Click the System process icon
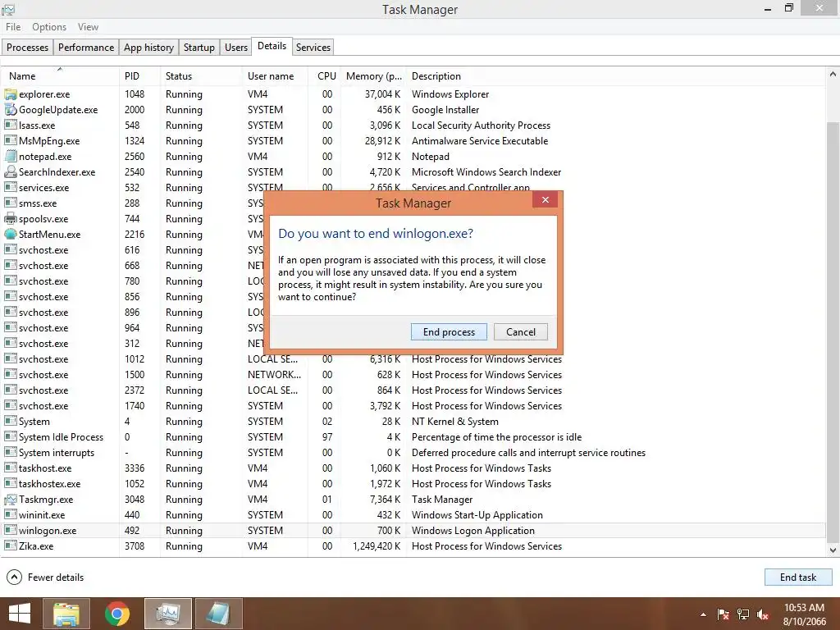Screen dimensions: 840x630 pyautogui.click(x=10, y=422)
